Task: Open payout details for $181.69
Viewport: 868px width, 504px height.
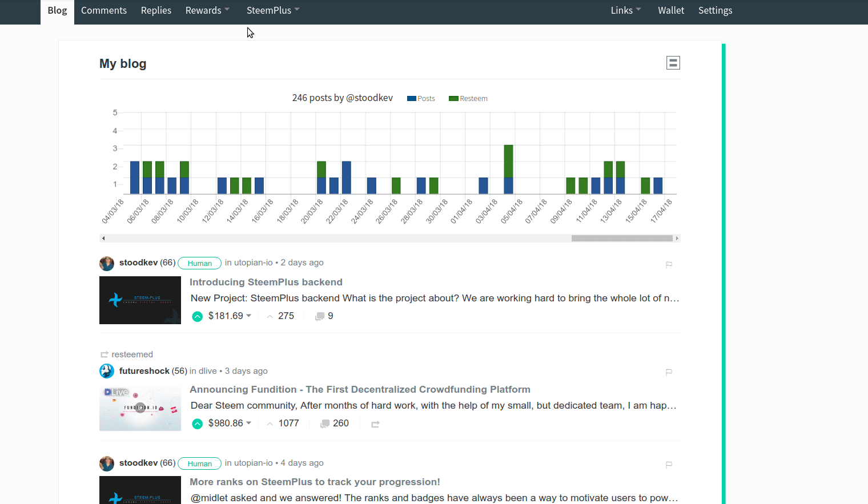Action: 230,316
